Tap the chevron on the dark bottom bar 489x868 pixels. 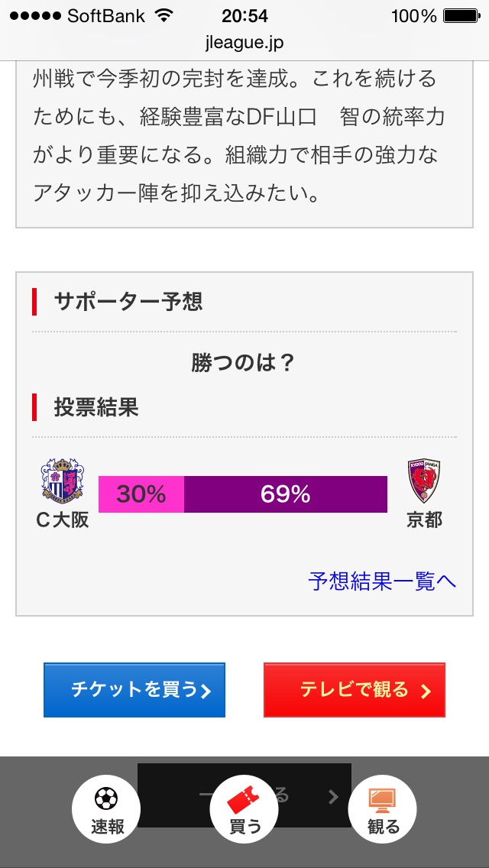pos(332,797)
